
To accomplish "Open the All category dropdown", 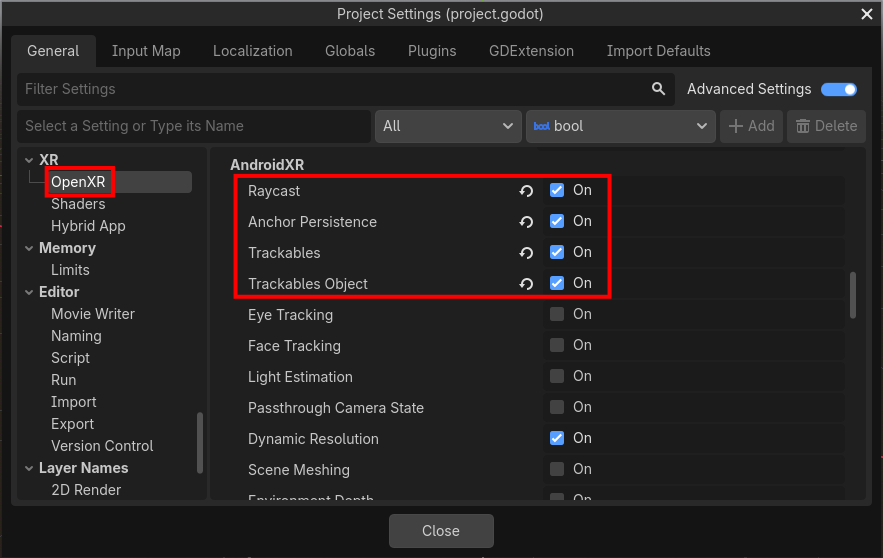I will coord(448,126).
